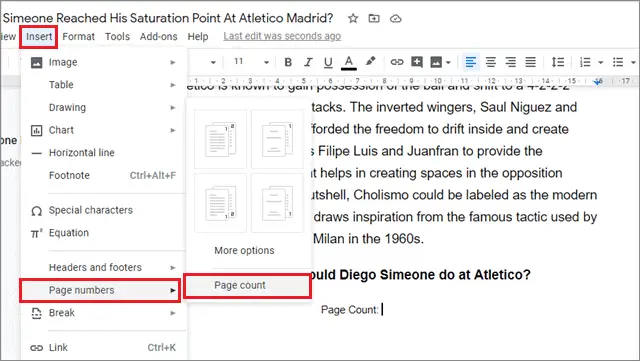Insert an Equation

[104, 233]
